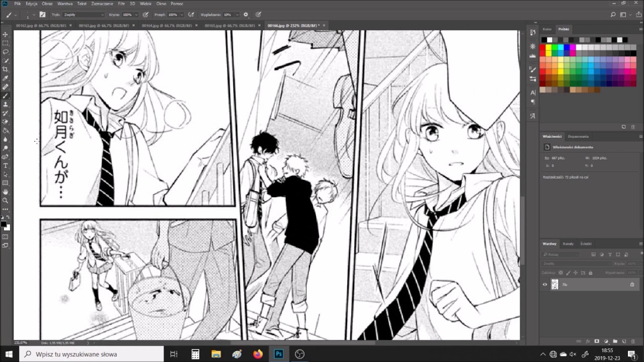Toggle the lock on Tło layer
Image resolution: width=644 pixels, height=362 pixels.
click(632, 285)
